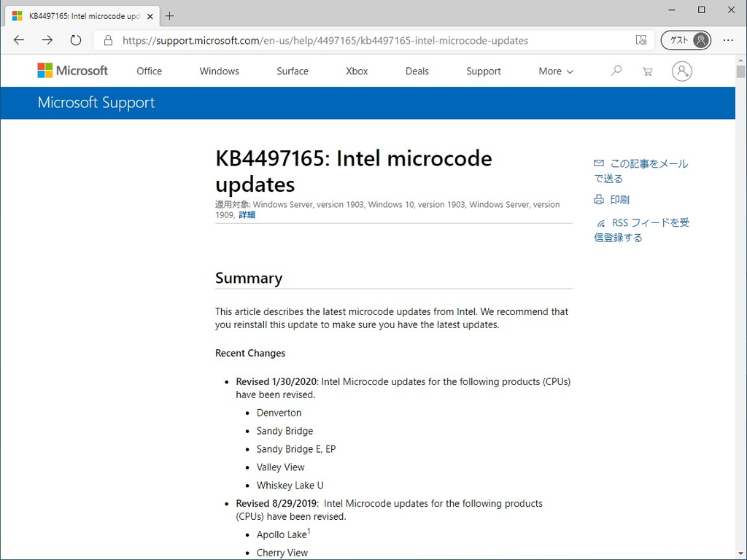Click the Microsoft account sign-in icon
The width and height of the screenshot is (747, 560).
coord(681,71)
